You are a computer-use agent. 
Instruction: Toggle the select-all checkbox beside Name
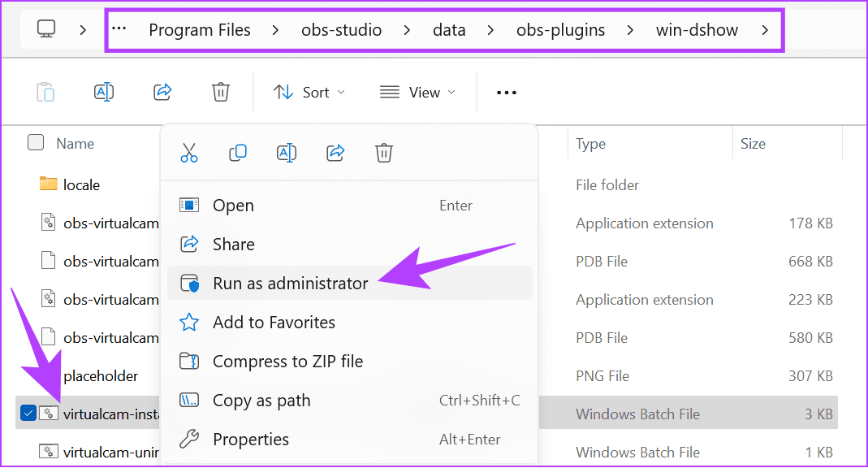point(36,143)
